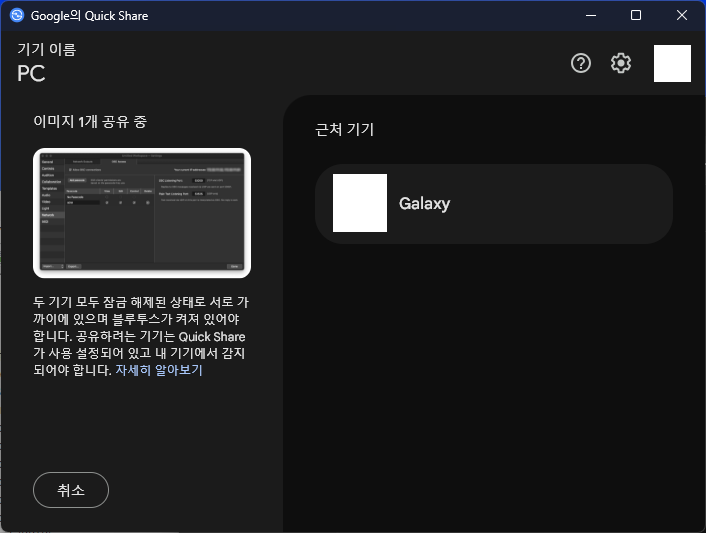Click the shared image thumbnail preview
Image resolution: width=706 pixels, height=533 pixels.
[x=142, y=212]
